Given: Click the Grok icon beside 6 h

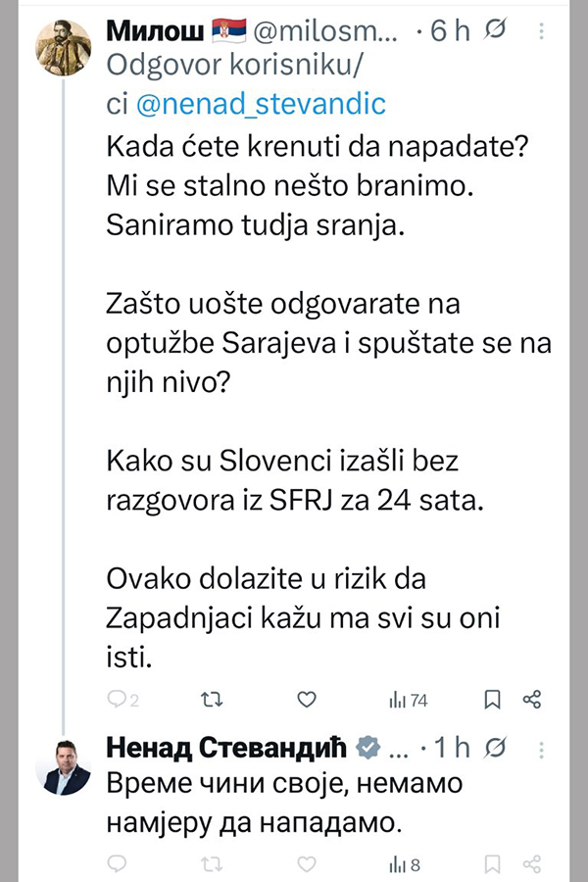Looking at the screenshot, I should (496, 32).
